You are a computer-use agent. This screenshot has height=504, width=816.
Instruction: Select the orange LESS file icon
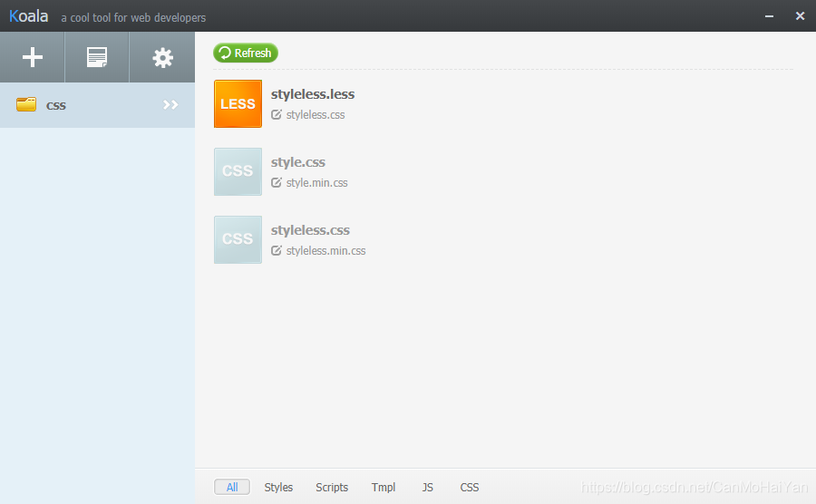pos(238,103)
